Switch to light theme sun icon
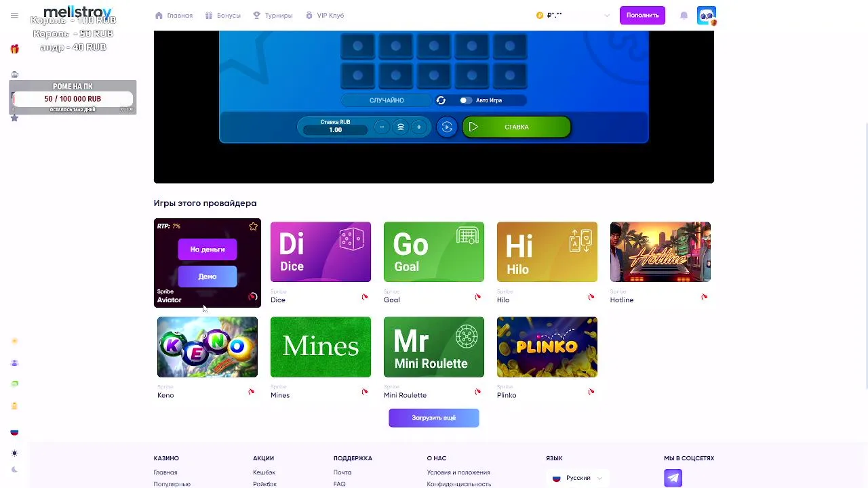This screenshot has height=488, width=868. 14,453
